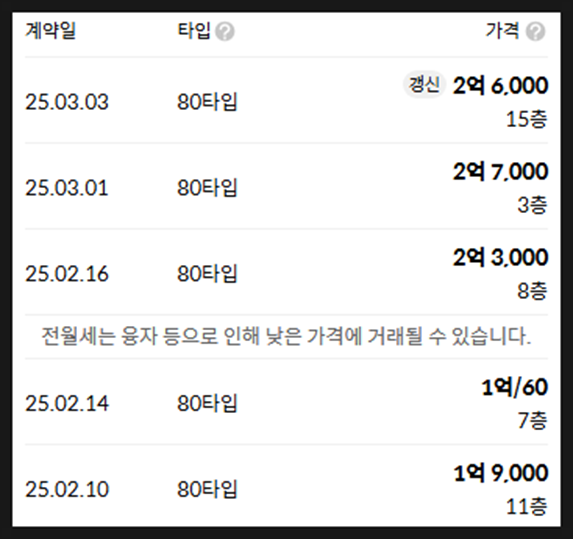Click the 타입 column header
The height and width of the screenshot is (539, 573).
194,31
